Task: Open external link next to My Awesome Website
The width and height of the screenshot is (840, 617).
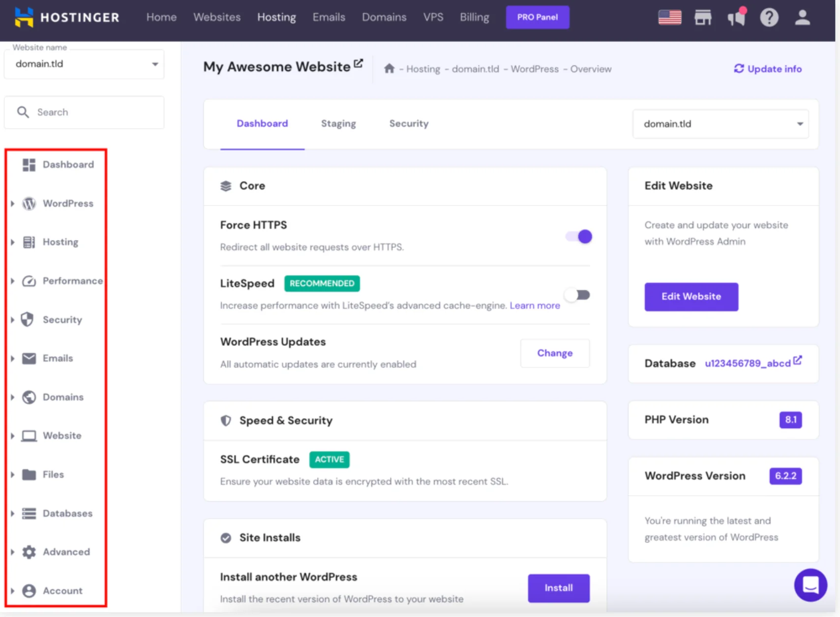Action: pos(359,63)
